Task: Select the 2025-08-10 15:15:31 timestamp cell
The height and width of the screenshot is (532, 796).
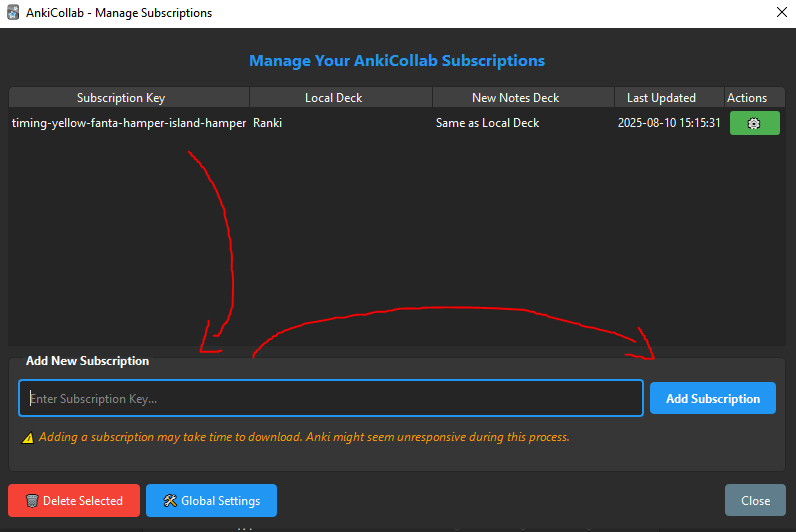Action: tap(669, 123)
